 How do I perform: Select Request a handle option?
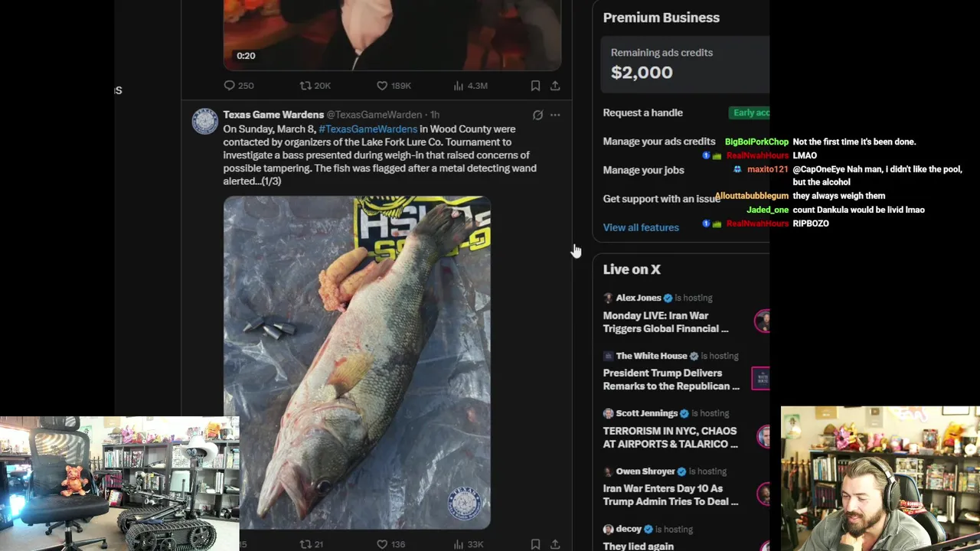[x=642, y=112]
